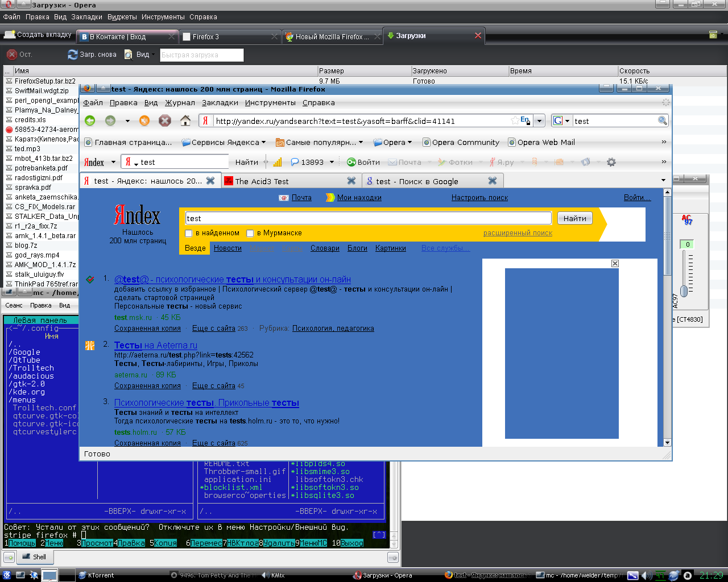This screenshot has width=728, height=582.
Task: Stop page loading in Firefox
Action: tap(165, 120)
